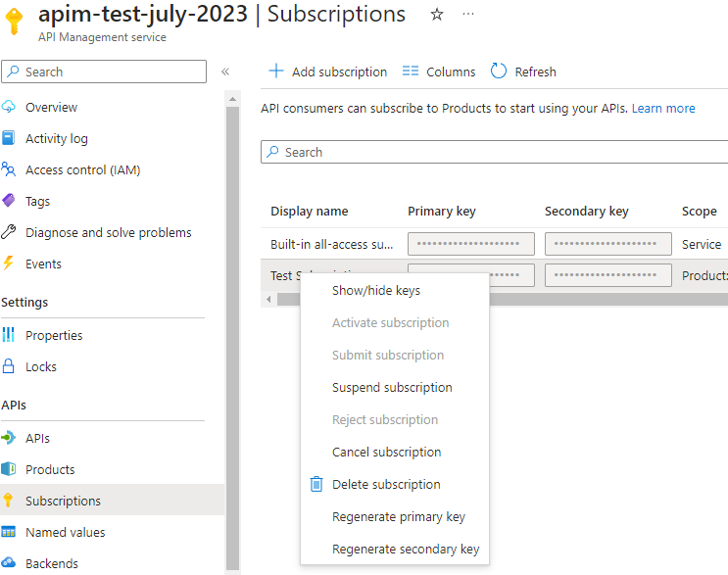This screenshot has height=575, width=728.
Task: Click the circular Refresh icon
Action: 499,71
